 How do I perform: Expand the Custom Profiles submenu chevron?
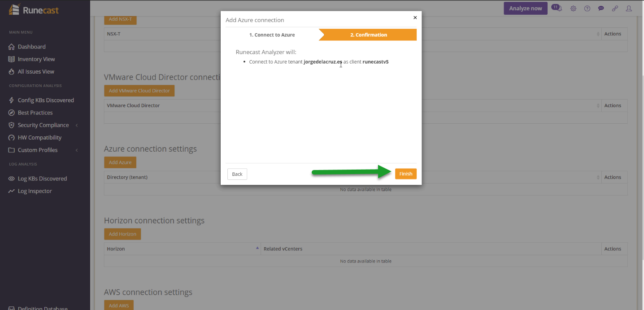pyautogui.click(x=77, y=150)
